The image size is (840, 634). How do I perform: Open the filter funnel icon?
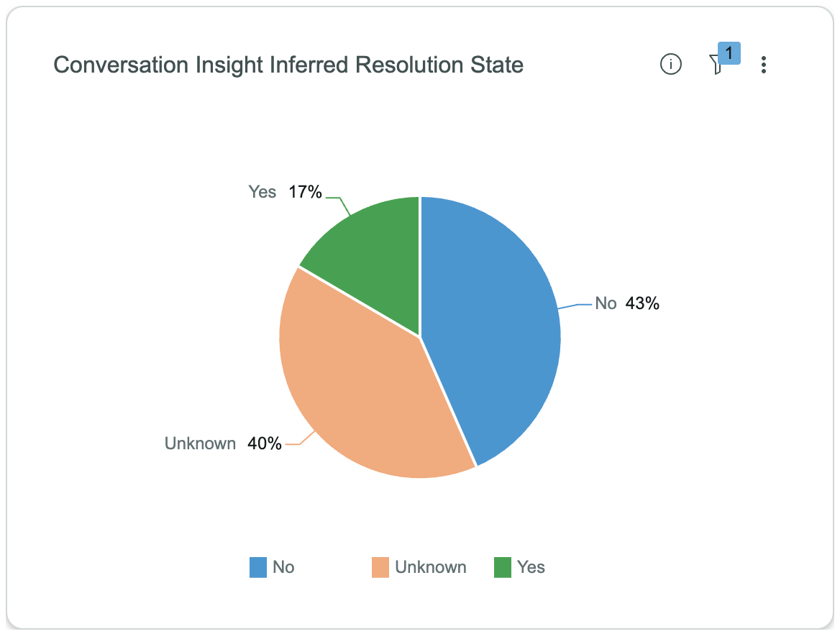point(715,65)
